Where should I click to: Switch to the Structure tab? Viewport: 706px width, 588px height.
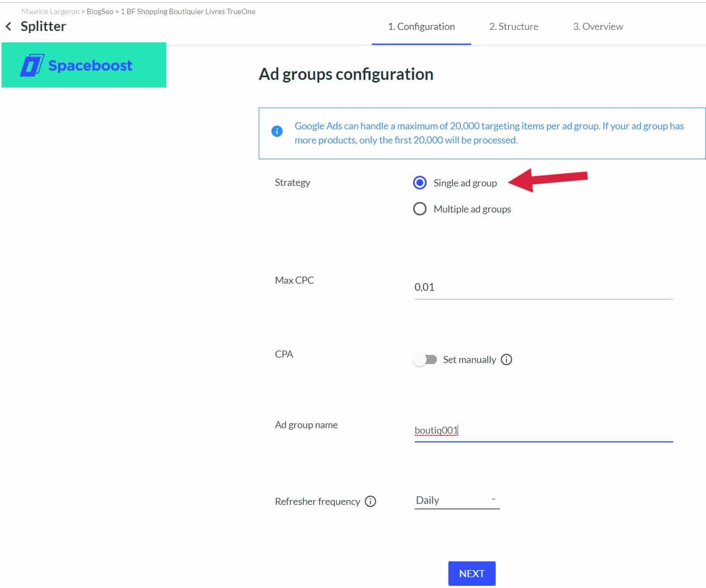click(513, 26)
